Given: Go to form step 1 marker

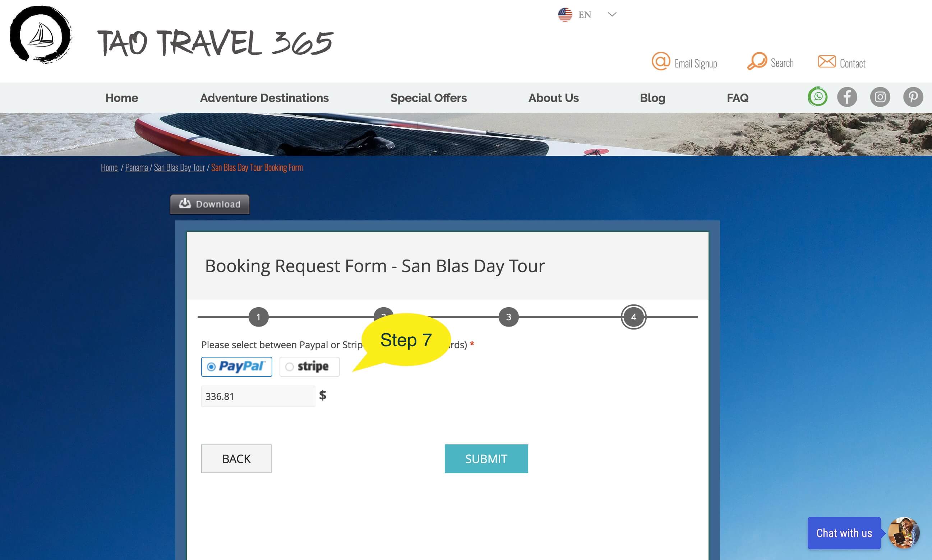Looking at the screenshot, I should coord(258,317).
